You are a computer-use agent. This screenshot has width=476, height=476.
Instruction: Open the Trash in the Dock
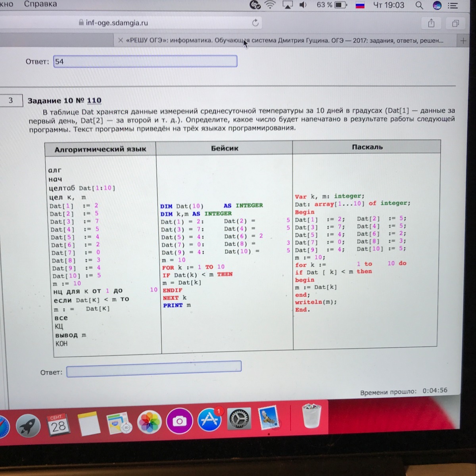[x=311, y=416]
